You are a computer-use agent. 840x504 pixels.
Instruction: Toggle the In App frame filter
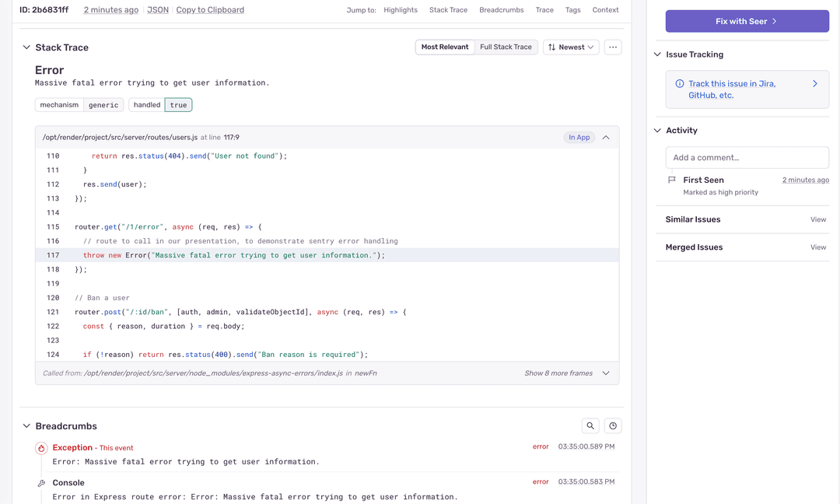tap(579, 136)
